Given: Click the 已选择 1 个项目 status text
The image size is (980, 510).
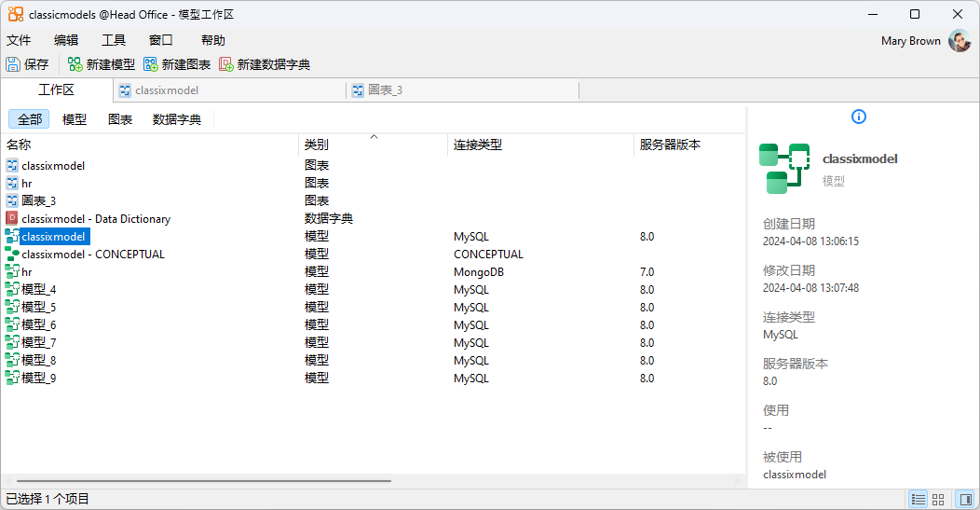Looking at the screenshot, I should point(48,499).
